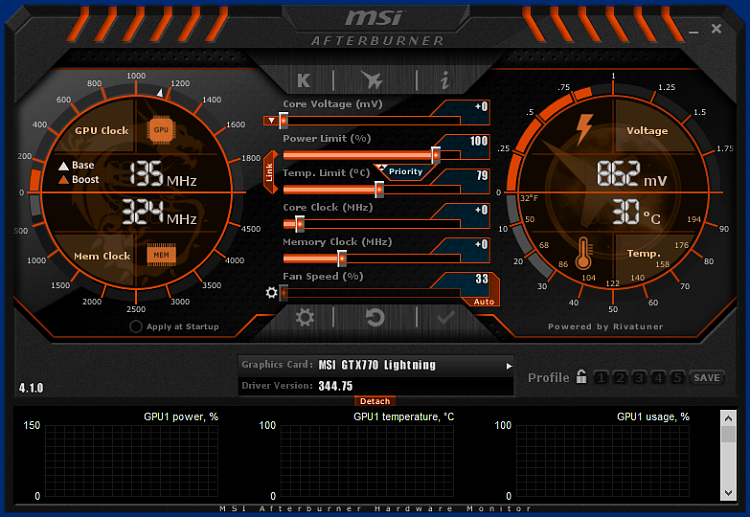Minimize the Afterburner window
This screenshot has width=750, height=517.
coord(694,30)
